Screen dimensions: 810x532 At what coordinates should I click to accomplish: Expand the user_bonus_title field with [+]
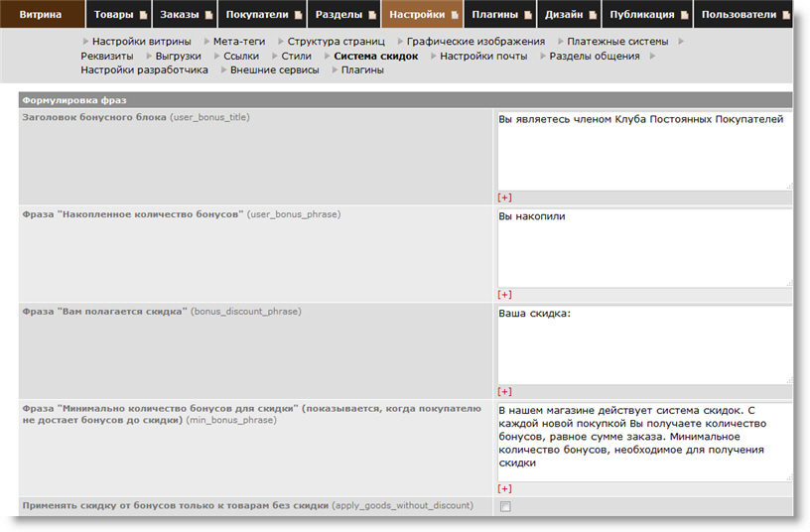[504, 198]
